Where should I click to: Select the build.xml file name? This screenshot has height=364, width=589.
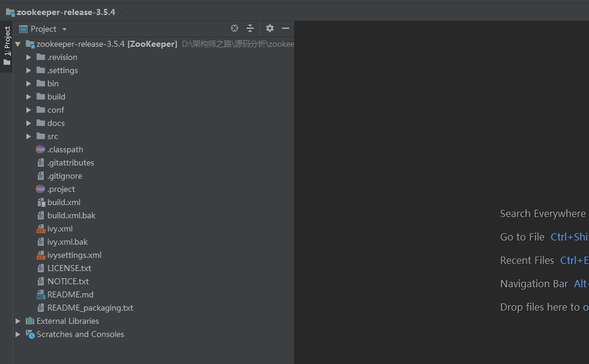[x=64, y=202]
